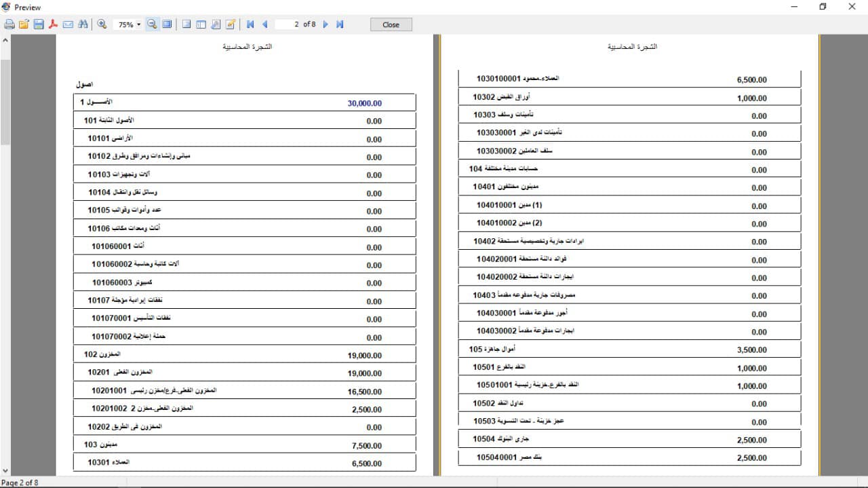Toggle single page view
Viewport: 868px width, 488px height.
[x=185, y=24]
